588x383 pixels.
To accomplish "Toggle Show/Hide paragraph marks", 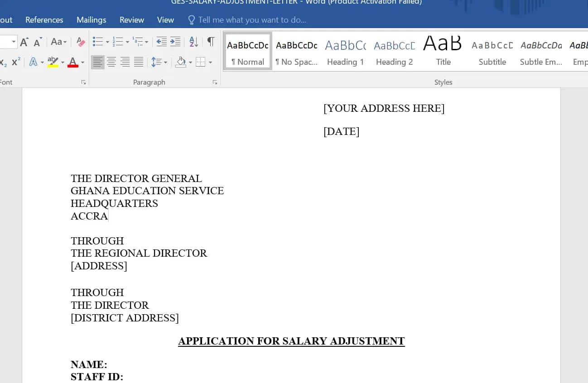I will coord(211,42).
